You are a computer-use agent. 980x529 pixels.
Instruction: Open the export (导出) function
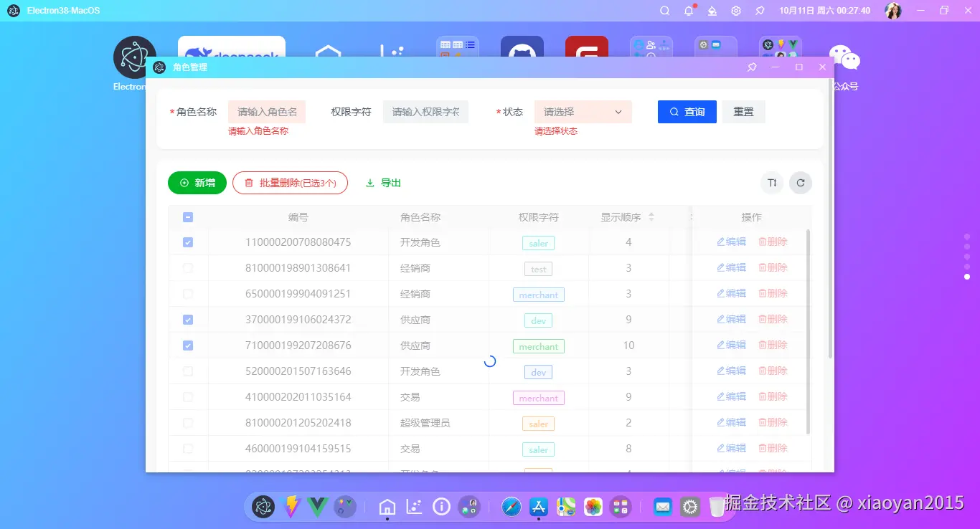click(x=383, y=183)
